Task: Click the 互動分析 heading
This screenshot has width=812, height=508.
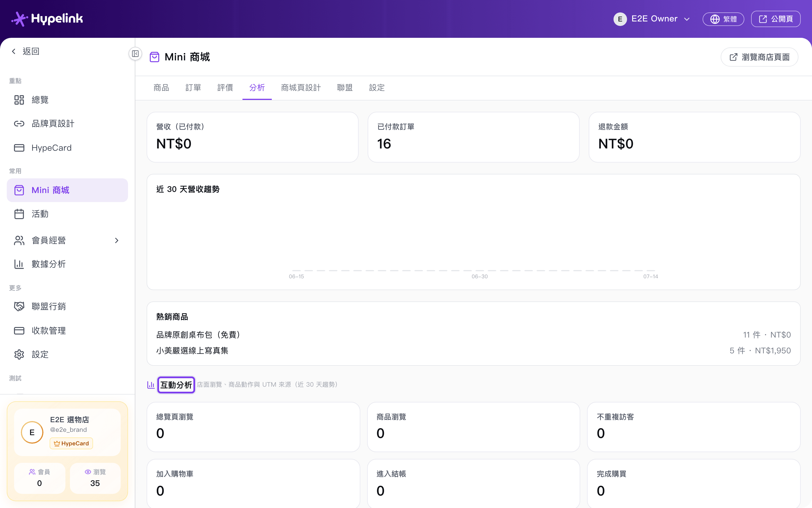Action: point(176,385)
